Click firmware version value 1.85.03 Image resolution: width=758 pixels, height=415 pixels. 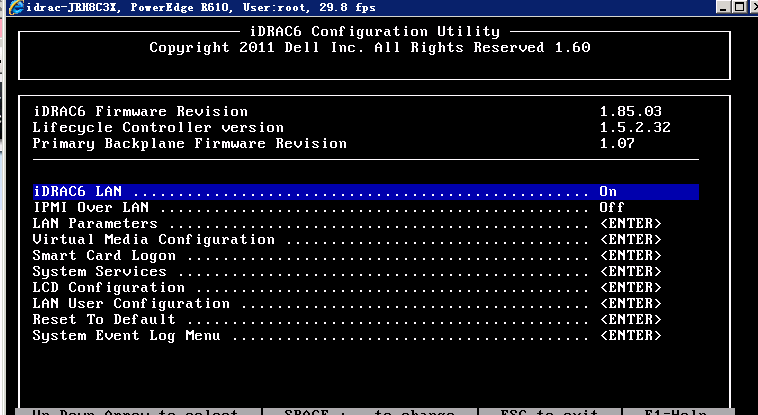pyautogui.click(x=630, y=111)
